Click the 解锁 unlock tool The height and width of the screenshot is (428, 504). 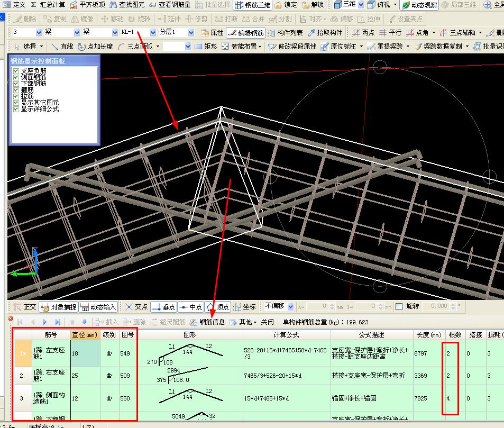(313, 5)
